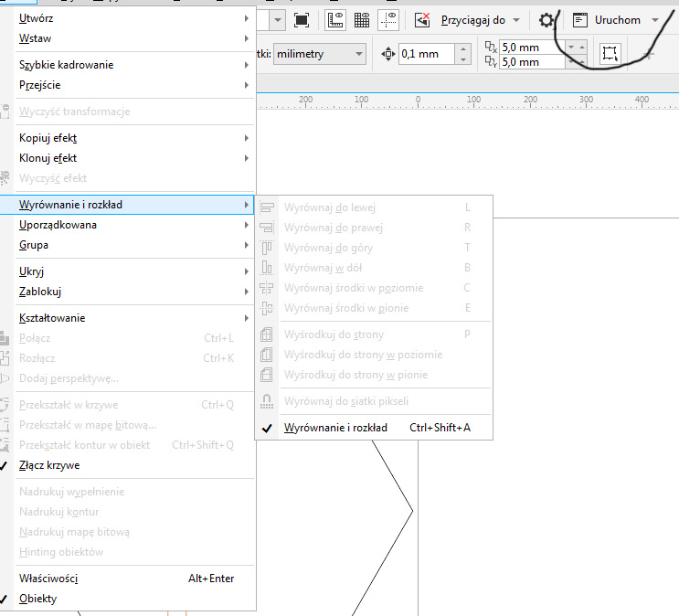Select the Grupa menu entry
The height and width of the screenshot is (616, 679).
(x=34, y=245)
